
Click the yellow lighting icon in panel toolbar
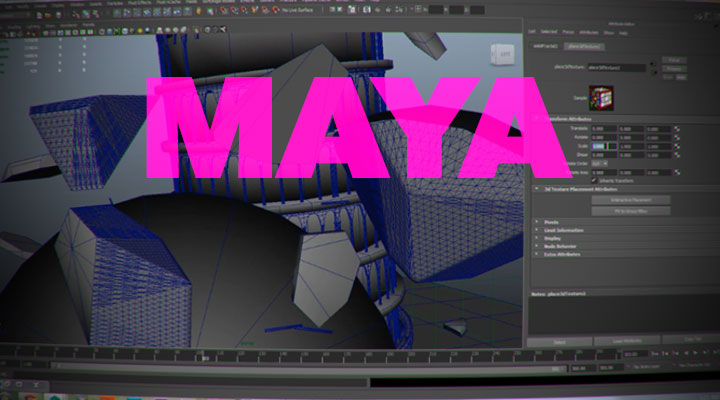(x=140, y=31)
